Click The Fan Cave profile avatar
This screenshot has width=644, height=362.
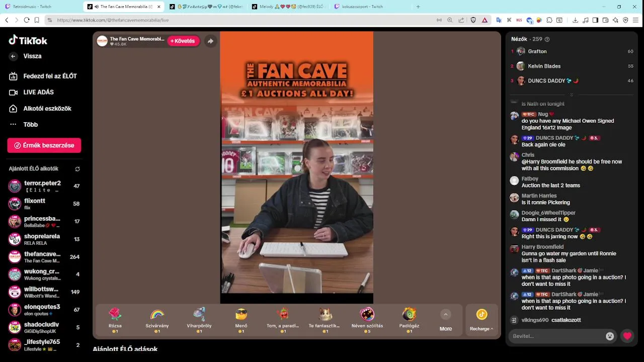[102, 41]
